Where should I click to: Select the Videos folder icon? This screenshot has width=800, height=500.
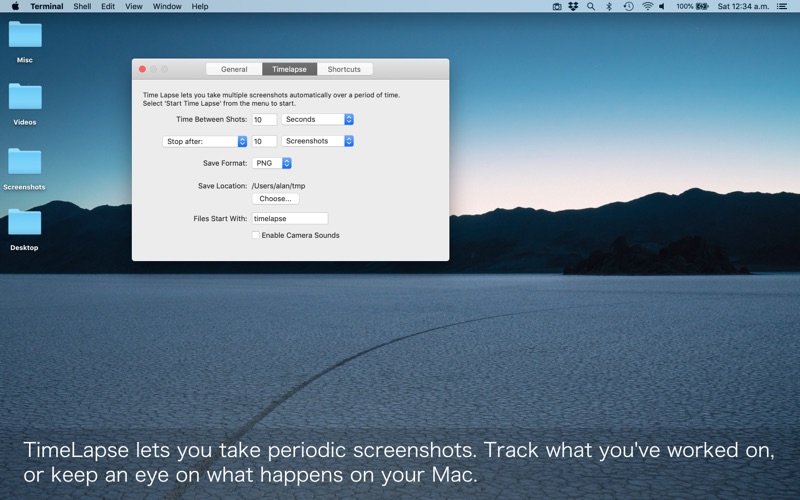[25, 96]
